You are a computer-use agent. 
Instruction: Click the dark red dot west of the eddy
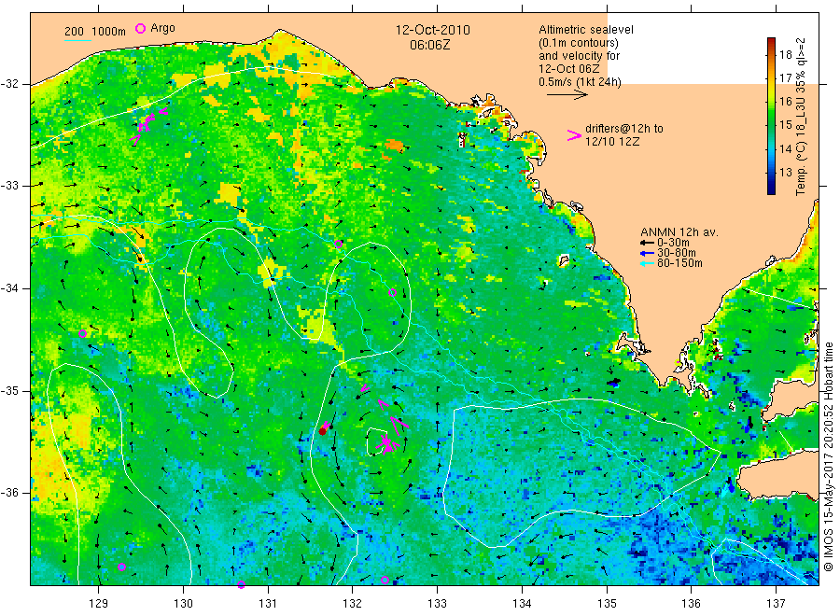323,431
